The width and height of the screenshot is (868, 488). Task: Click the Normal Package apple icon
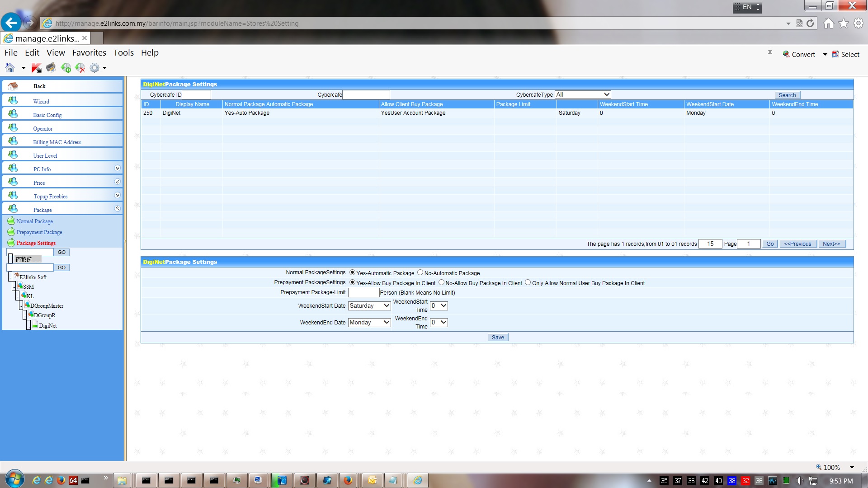coord(11,221)
